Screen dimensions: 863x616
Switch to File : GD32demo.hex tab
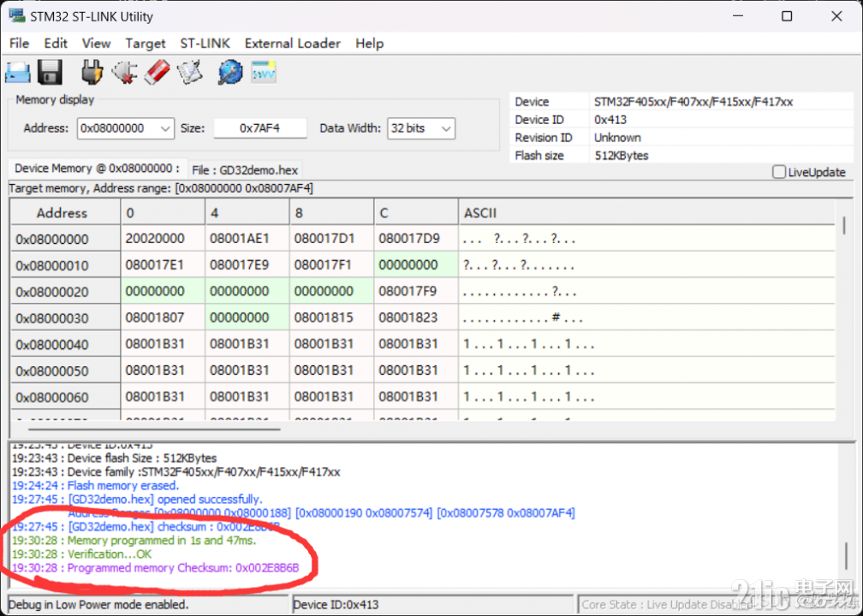point(246,170)
